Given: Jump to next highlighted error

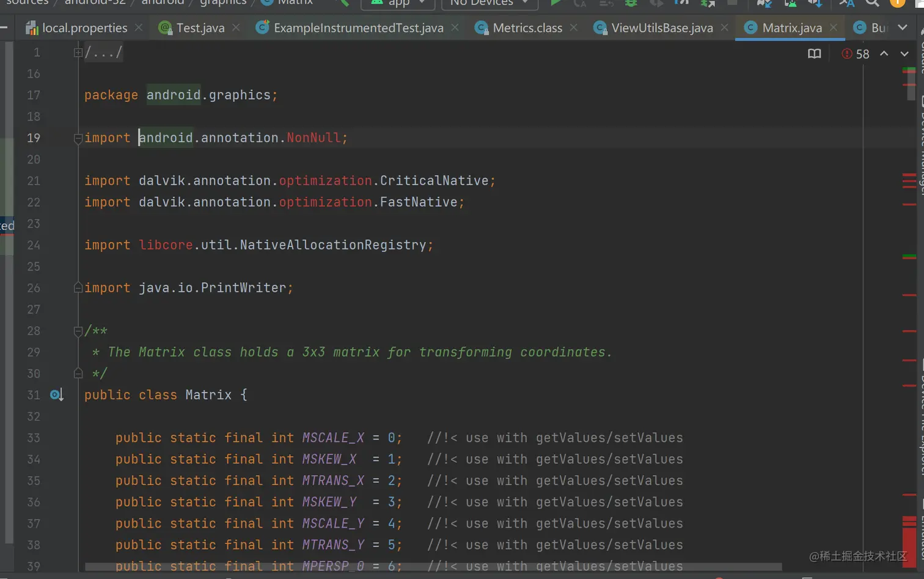Looking at the screenshot, I should (904, 54).
